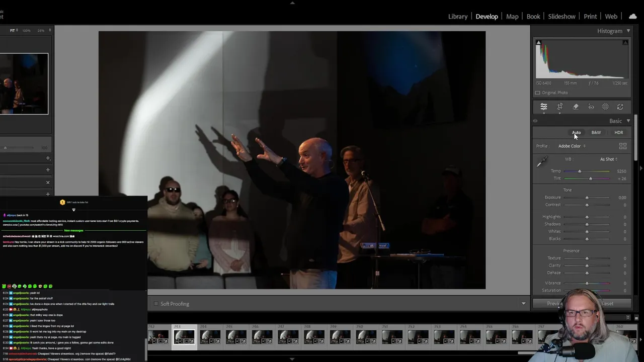Enable HDR editing button

619,132
